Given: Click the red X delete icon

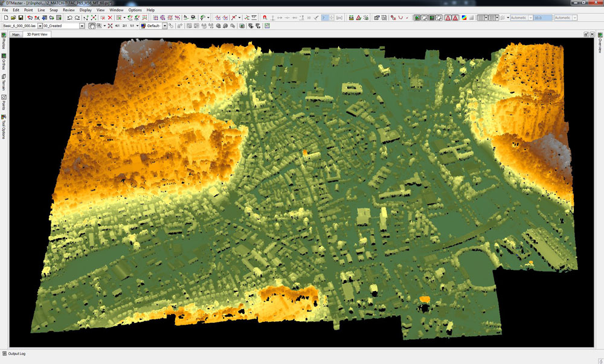Looking at the screenshot, I should coord(109,18).
